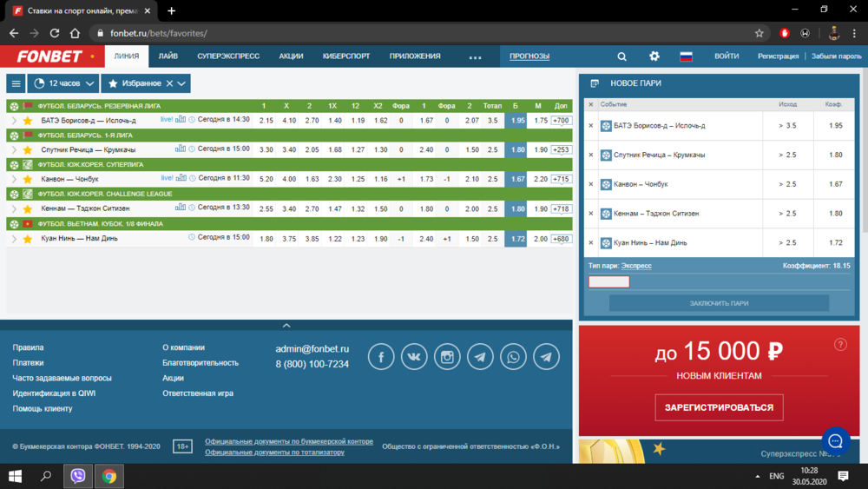Open the Instagram social icon
868x489 pixels.
point(447,357)
